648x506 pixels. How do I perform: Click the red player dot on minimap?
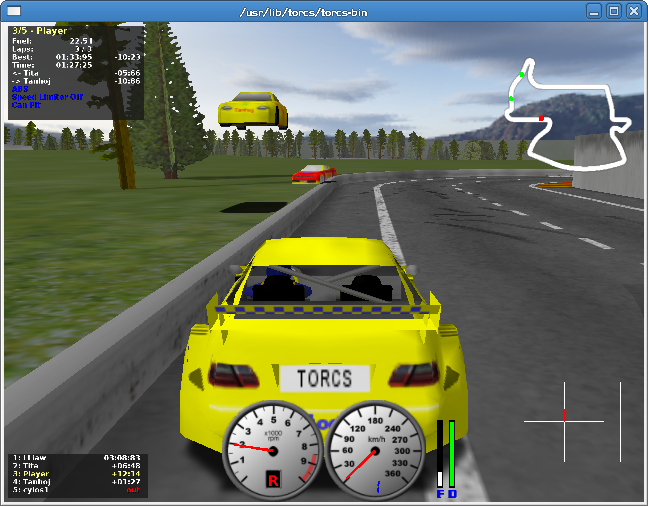(x=541, y=119)
